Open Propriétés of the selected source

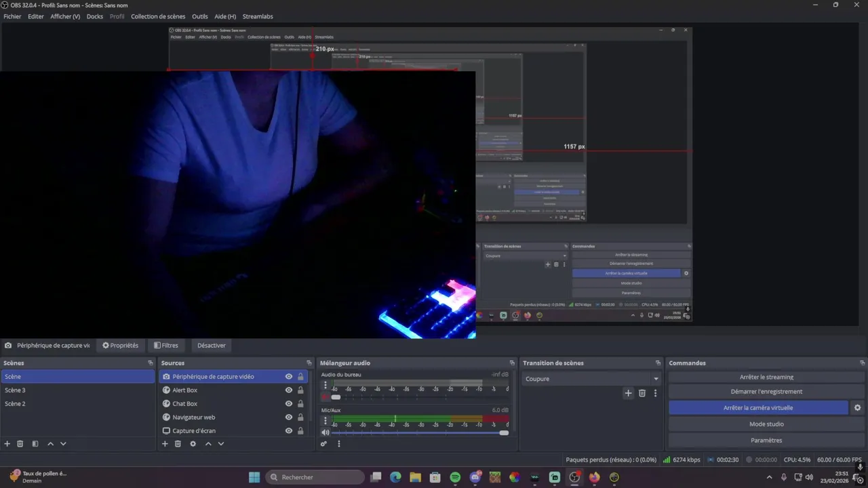(x=120, y=346)
